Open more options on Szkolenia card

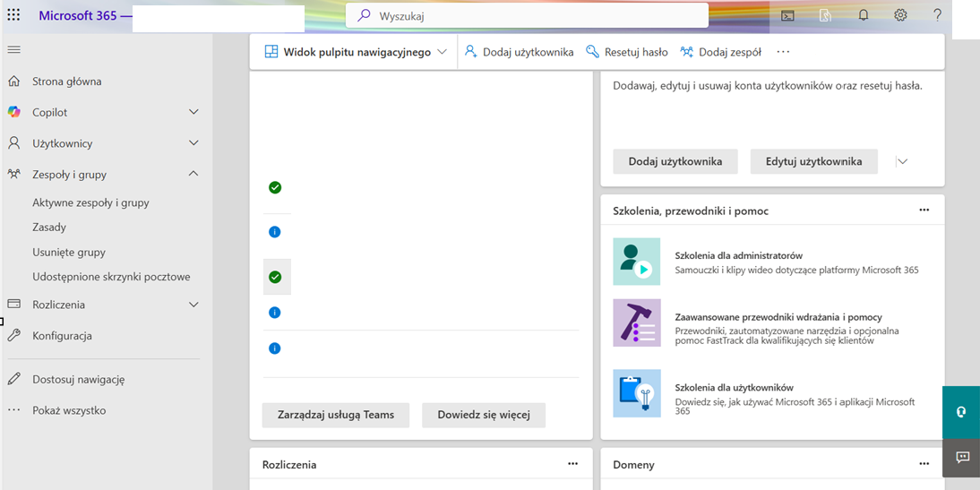924,210
